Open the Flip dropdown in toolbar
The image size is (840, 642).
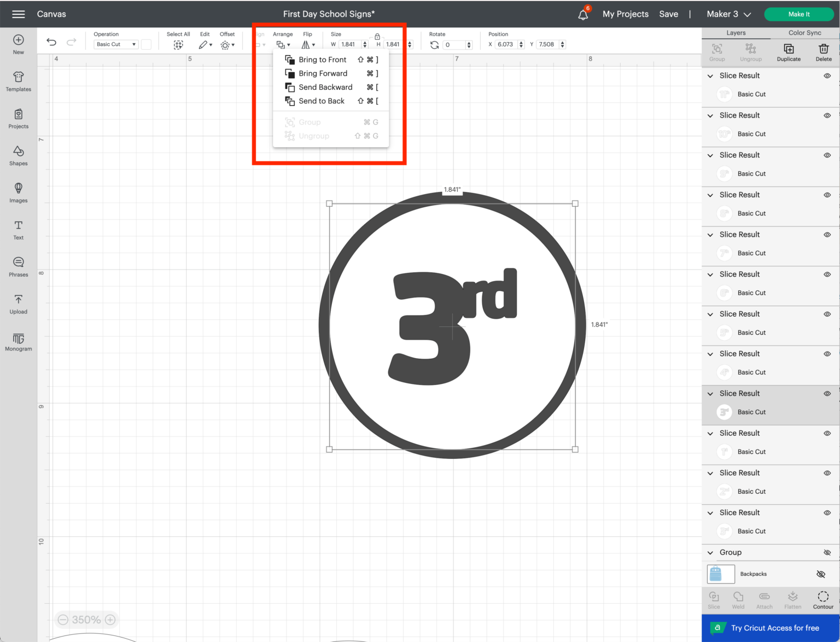(308, 44)
